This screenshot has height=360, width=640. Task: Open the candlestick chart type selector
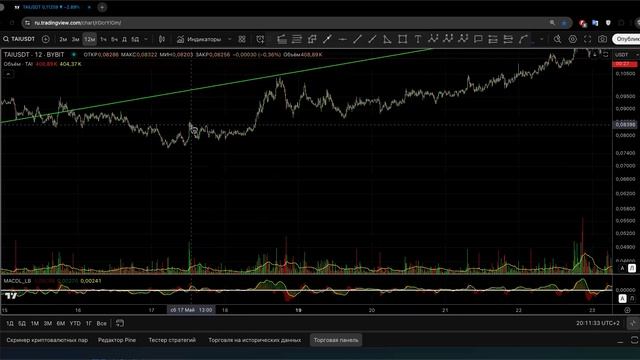click(162, 39)
